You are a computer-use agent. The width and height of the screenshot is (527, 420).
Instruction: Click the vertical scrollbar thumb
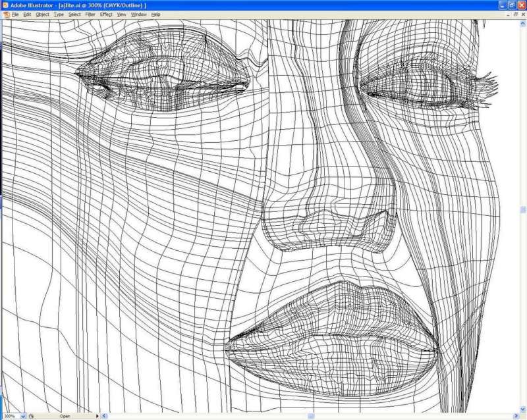point(522,209)
